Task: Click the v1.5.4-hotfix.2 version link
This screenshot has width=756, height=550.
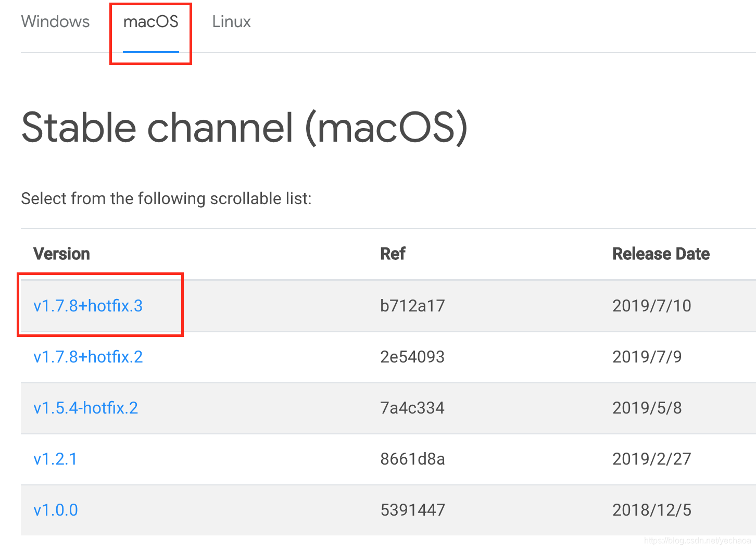Action: 86,408
